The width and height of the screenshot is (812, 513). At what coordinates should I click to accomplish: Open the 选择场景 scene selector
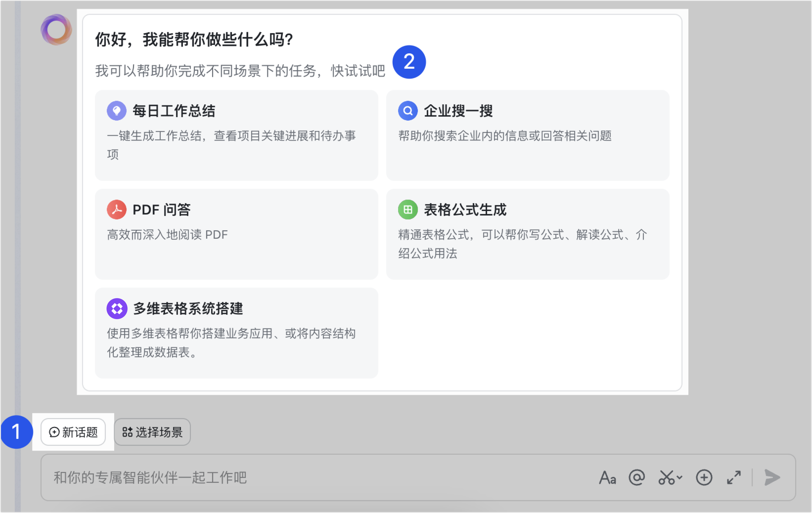(x=152, y=432)
